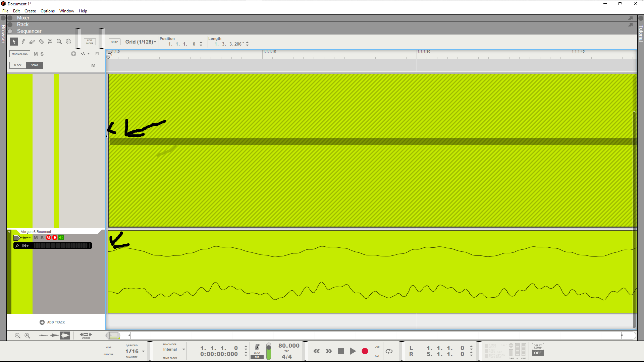Toggle record automation on Vergon 6 Bounced

coord(48,238)
